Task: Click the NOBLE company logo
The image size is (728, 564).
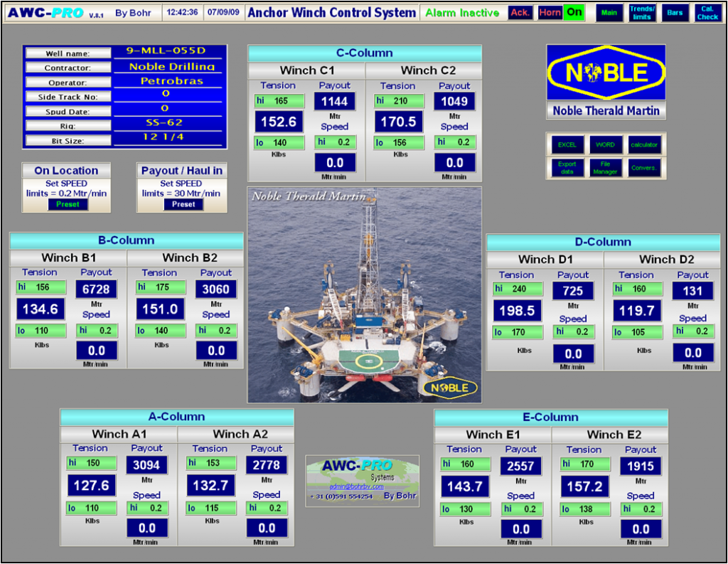Action: [606, 71]
